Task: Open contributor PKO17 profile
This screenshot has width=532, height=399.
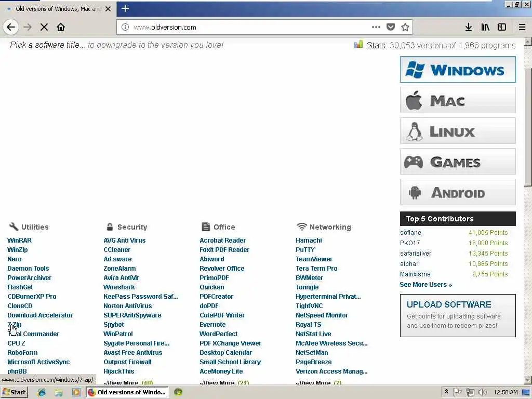Action: (410, 243)
